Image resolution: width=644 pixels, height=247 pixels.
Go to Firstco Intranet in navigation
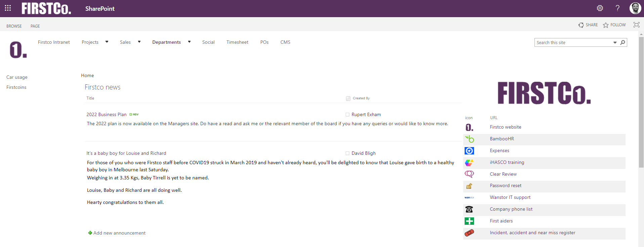click(x=54, y=42)
